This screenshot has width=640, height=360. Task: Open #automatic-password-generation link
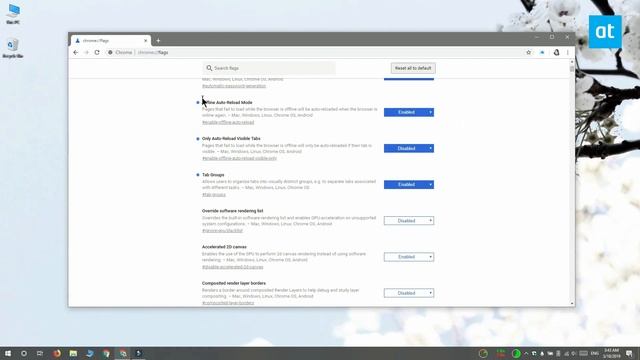[x=234, y=86]
